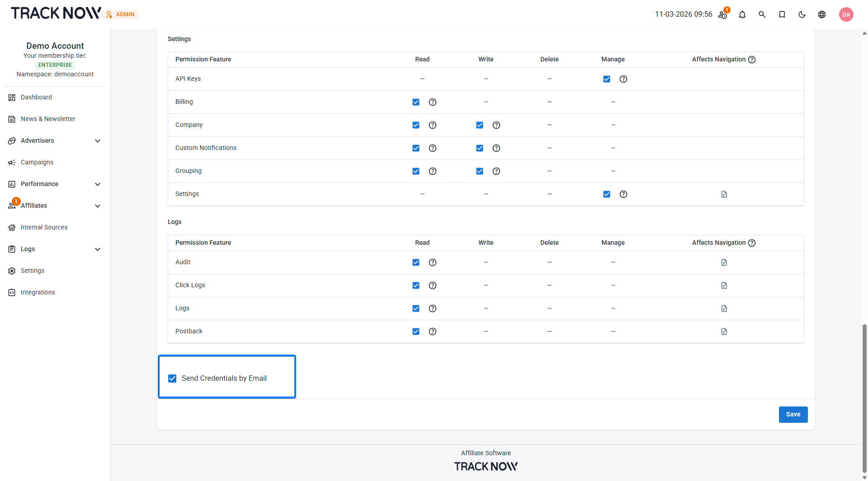868x481 pixels.
Task: Open the Audit row navigation document icon
Action: [724, 262]
